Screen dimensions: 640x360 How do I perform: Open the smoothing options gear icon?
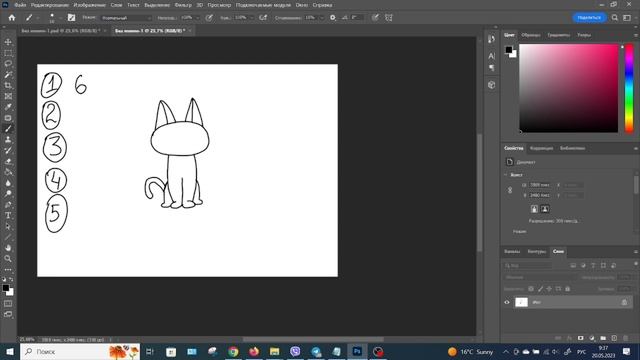333,18
